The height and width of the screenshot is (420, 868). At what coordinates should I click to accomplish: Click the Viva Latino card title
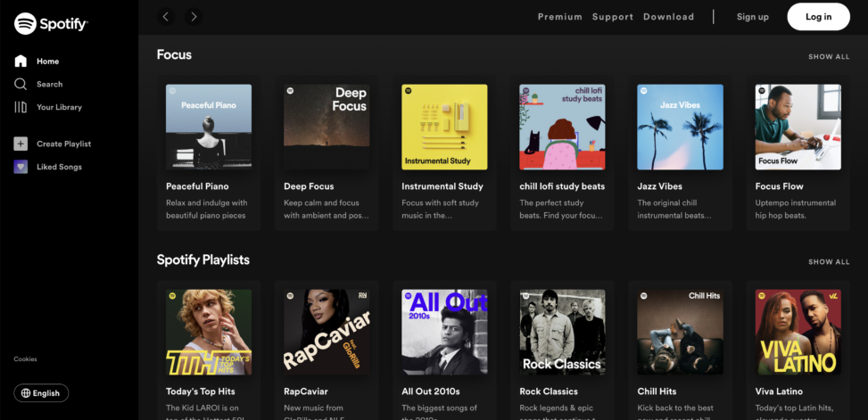point(779,391)
